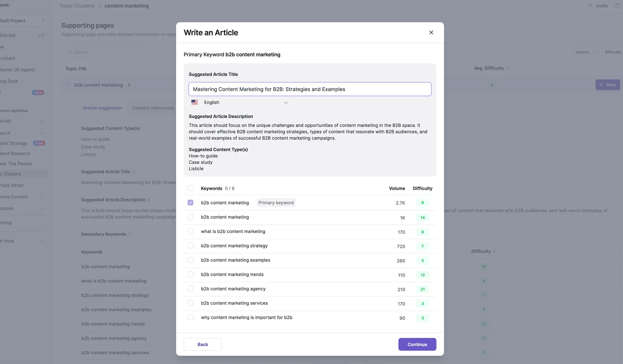Click the Topic Clusters breadcrumb link
Image resolution: width=623 pixels, height=364 pixels.
click(77, 6)
